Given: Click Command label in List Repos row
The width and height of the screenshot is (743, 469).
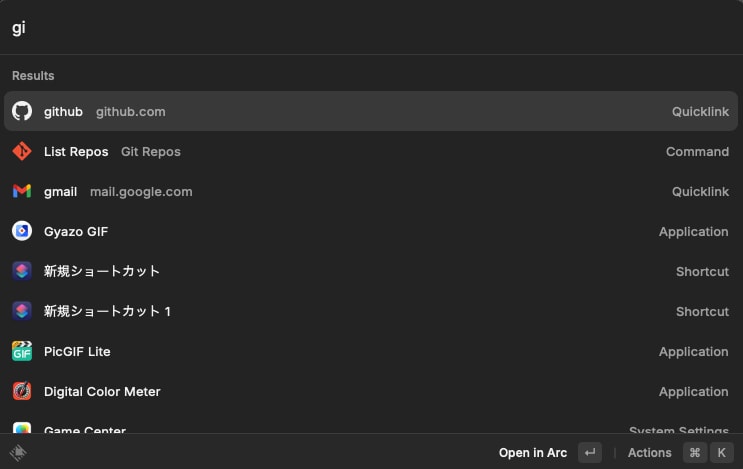Looking at the screenshot, I should coord(698,152).
